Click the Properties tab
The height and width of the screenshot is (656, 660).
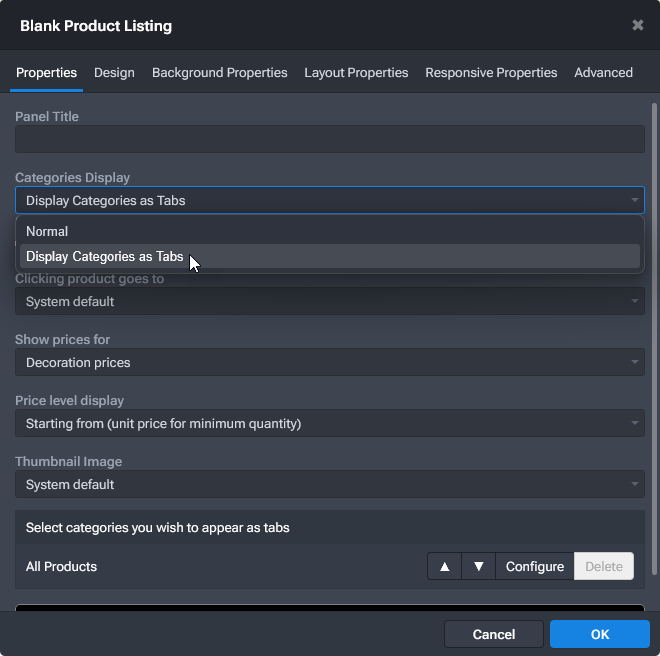pyautogui.click(x=46, y=73)
